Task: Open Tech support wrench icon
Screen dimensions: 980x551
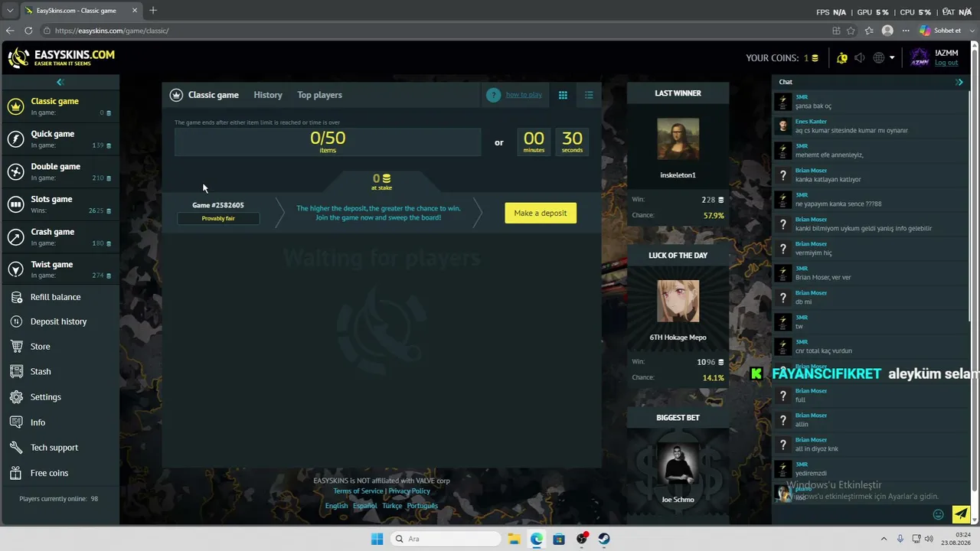Action: (x=16, y=448)
